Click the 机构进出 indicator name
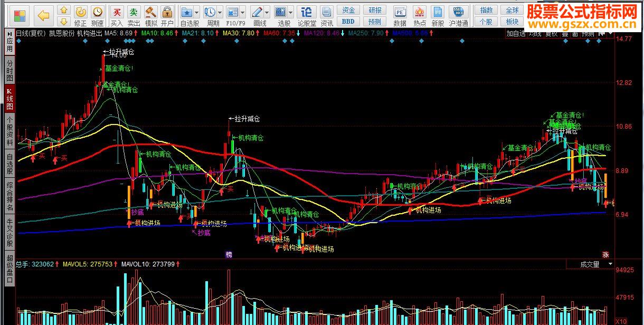 [90, 33]
